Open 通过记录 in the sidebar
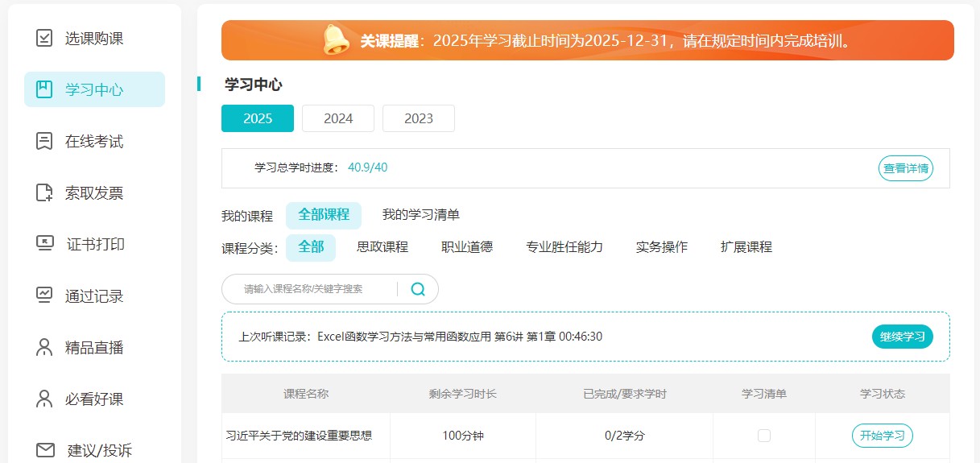 (94, 296)
